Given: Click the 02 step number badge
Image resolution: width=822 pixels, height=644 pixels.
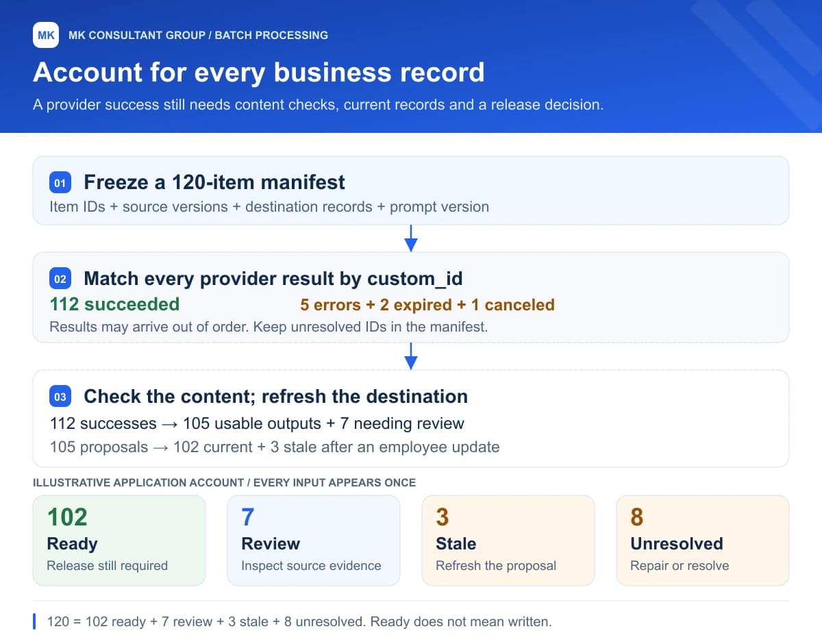Looking at the screenshot, I should tap(60, 279).
